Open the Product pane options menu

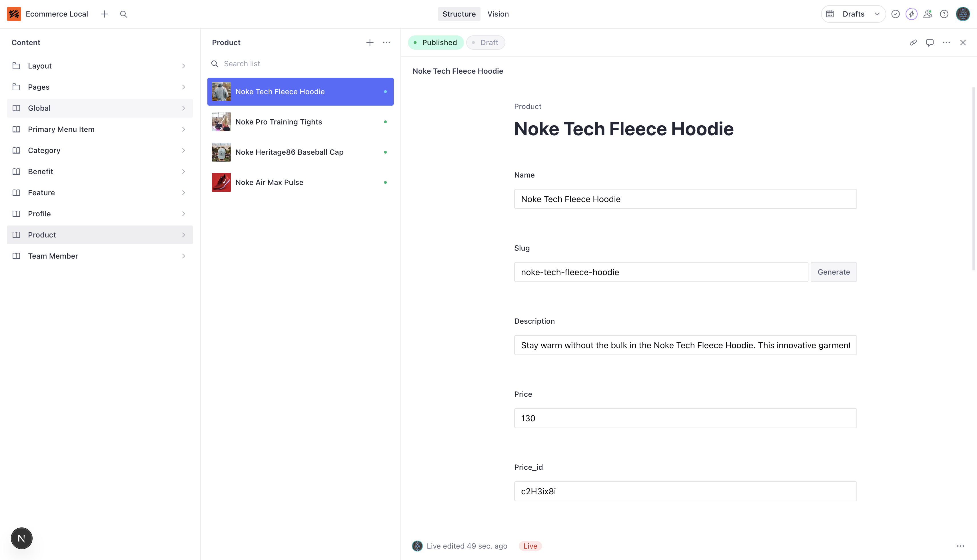pyautogui.click(x=386, y=42)
